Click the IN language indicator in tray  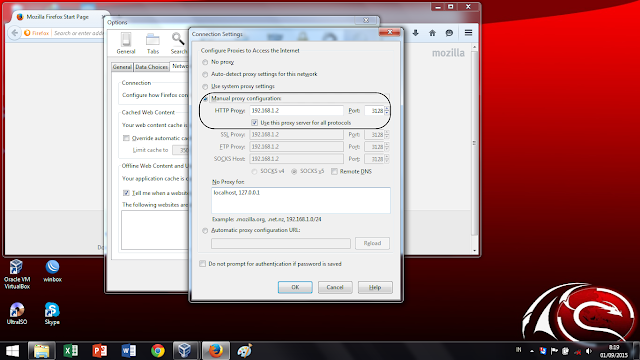click(518, 350)
